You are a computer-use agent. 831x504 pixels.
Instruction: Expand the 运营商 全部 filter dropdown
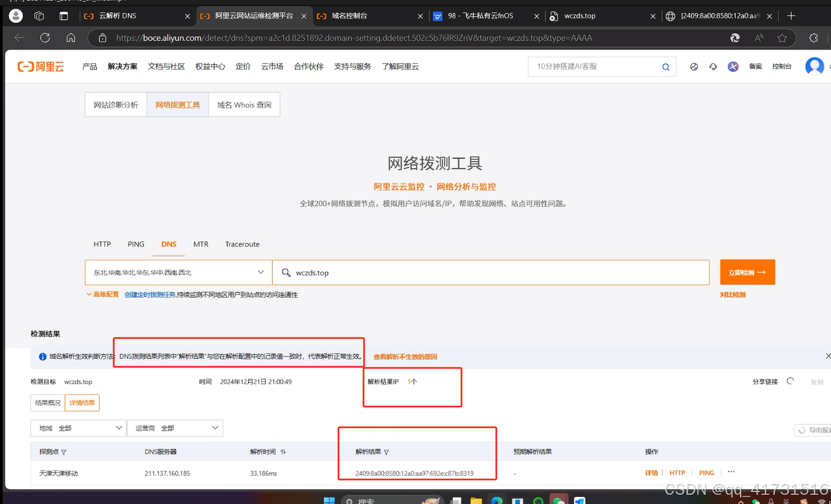[175, 428]
